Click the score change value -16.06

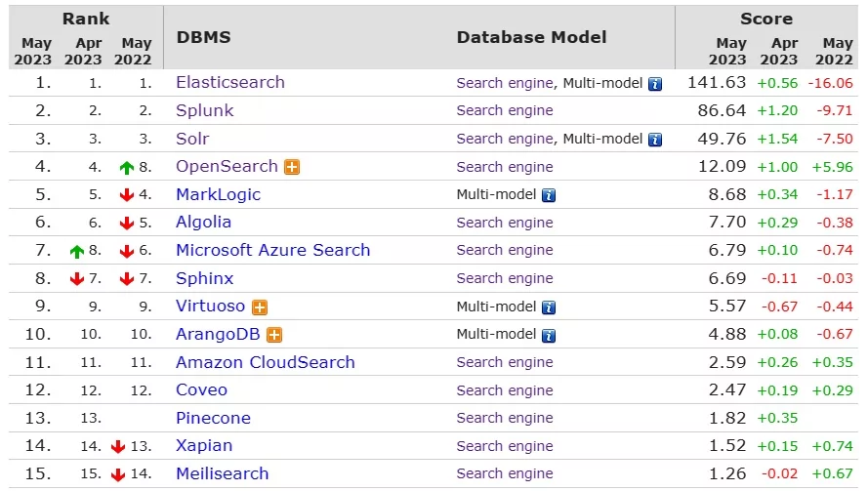click(830, 84)
